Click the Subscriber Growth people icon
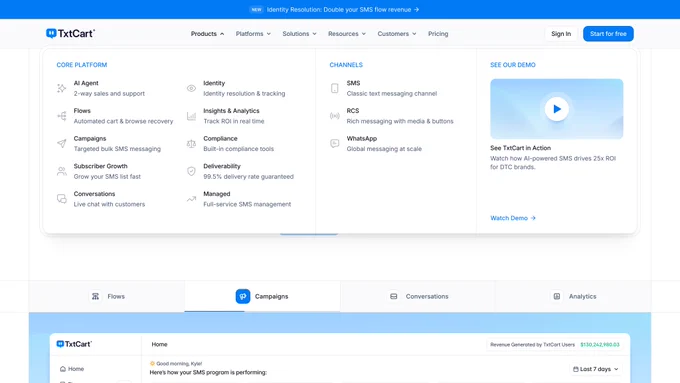The image size is (680, 383). [62, 171]
